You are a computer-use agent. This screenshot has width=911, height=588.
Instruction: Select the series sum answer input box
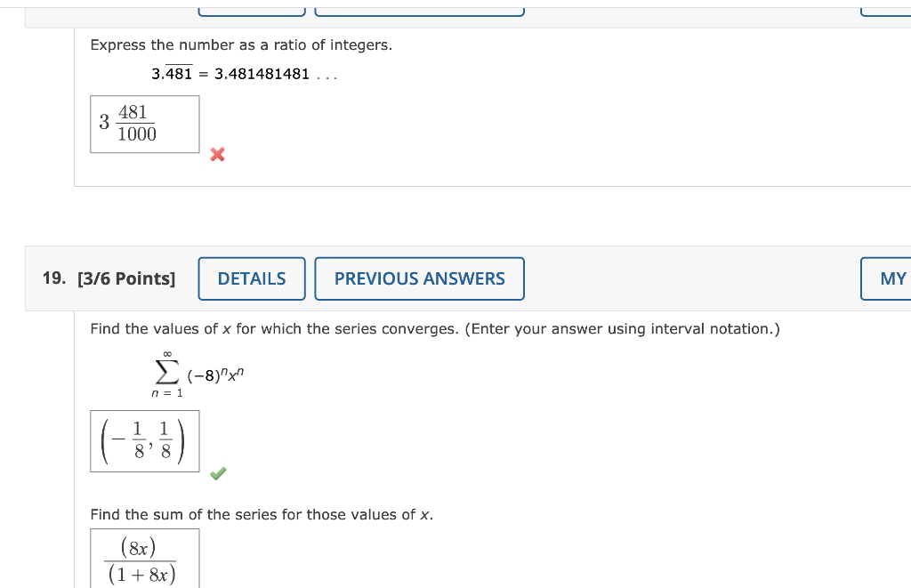click(x=144, y=559)
